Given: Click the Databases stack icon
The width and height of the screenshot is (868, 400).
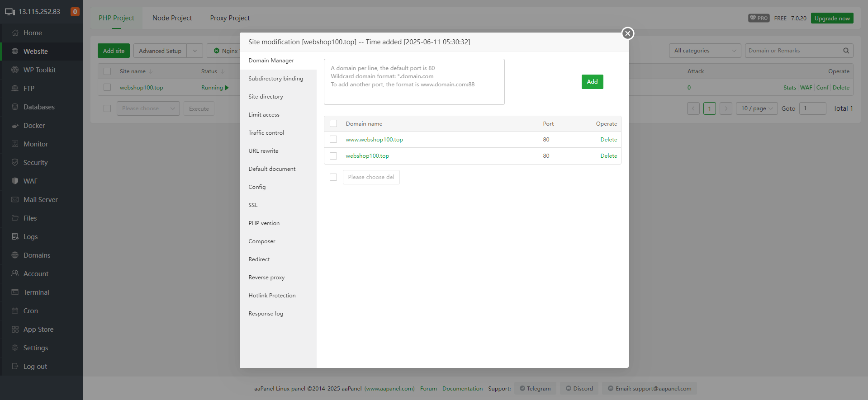Looking at the screenshot, I should tap(15, 107).
